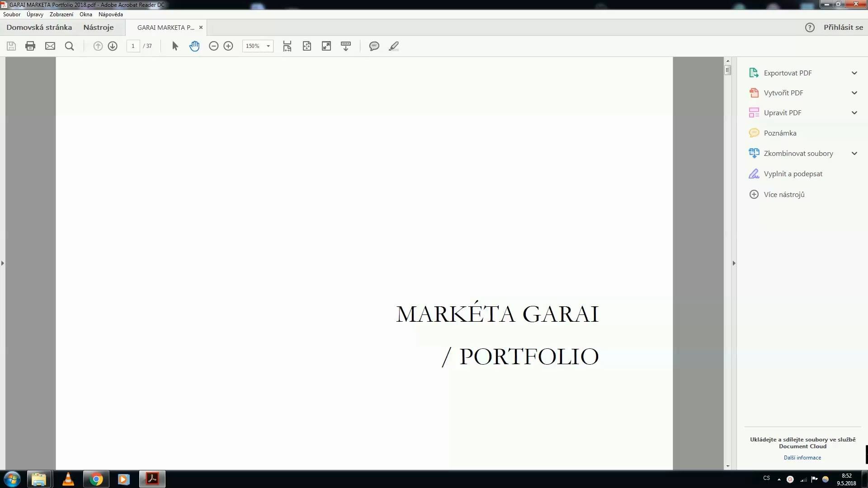Viewport: 868px width, 488px height.
Task: Expand the Exportovat PDF section
Action: (x=854, y=73)
